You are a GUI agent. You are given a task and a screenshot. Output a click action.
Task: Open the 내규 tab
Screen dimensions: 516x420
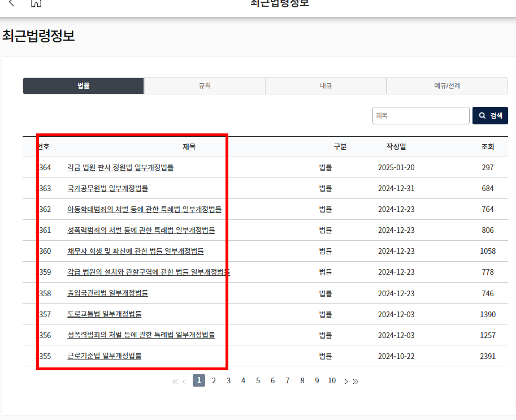point(326,85)
